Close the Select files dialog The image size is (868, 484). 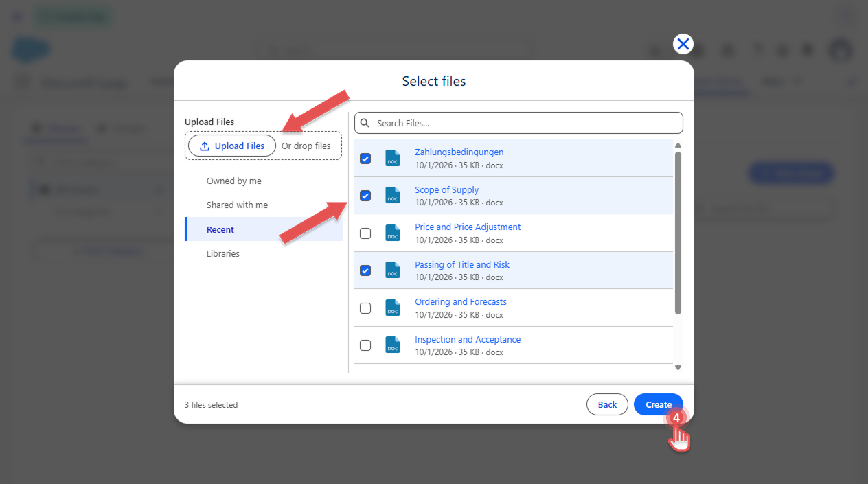(683, 45)
